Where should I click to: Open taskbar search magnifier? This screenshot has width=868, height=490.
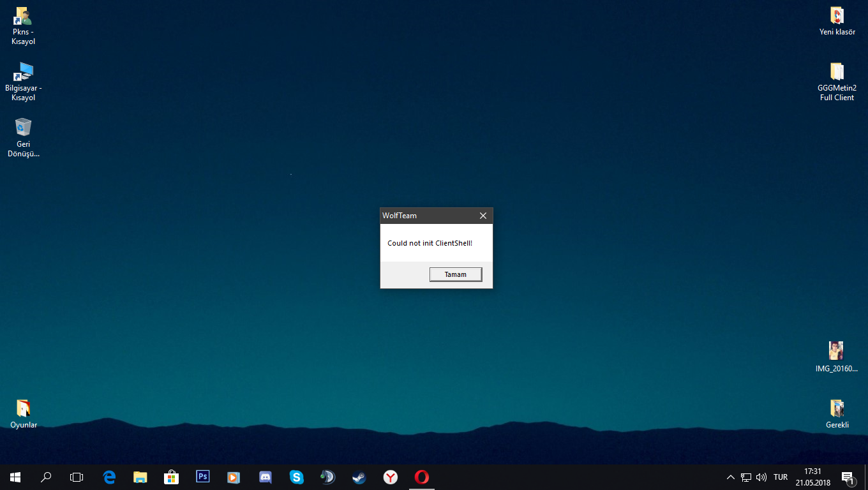(x=46, y=477)
